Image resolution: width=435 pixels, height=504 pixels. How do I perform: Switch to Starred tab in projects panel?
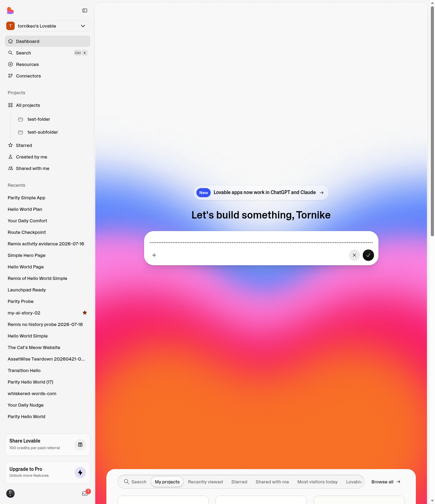239,482
